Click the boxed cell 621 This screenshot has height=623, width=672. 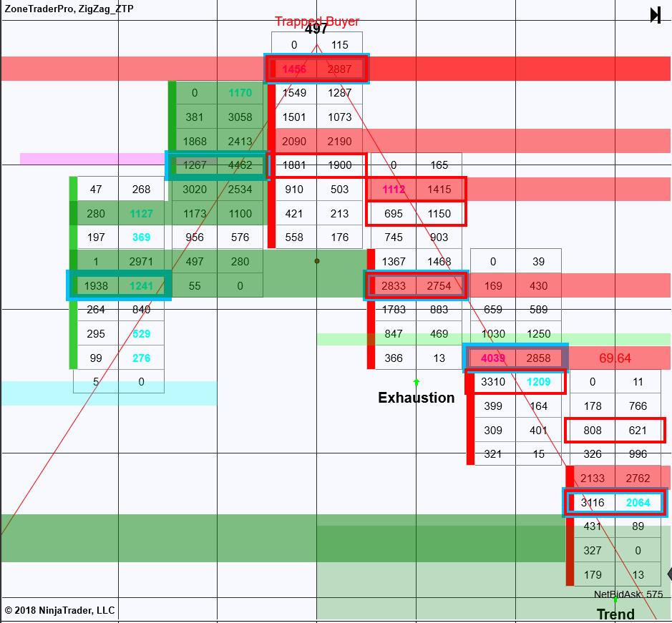coord(638,430)
